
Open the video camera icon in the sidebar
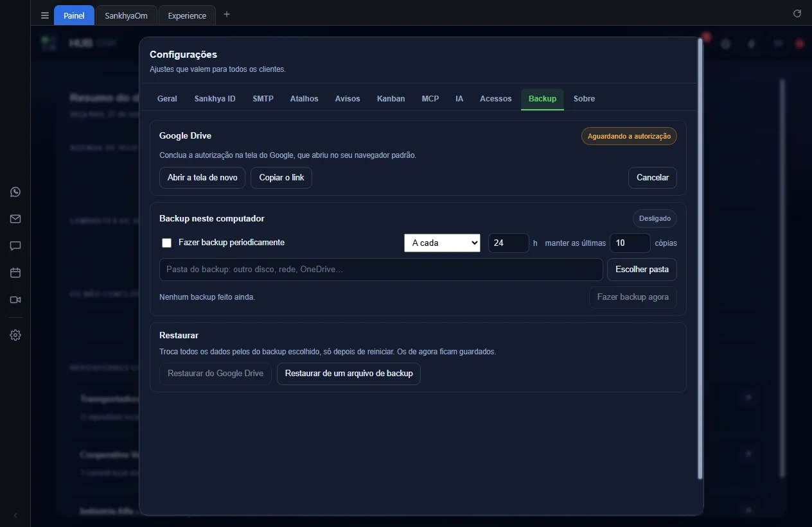(15, 300)
